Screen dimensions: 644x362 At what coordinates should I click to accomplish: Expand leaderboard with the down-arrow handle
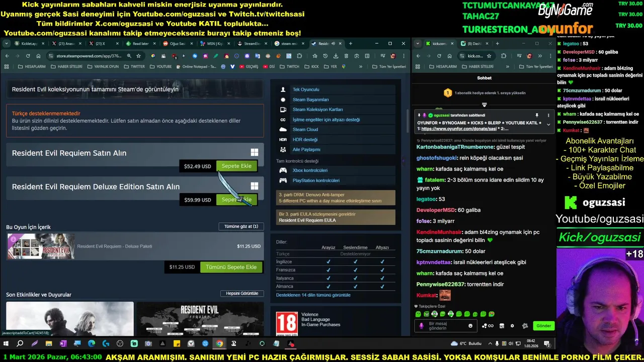[x=484, y=105]
